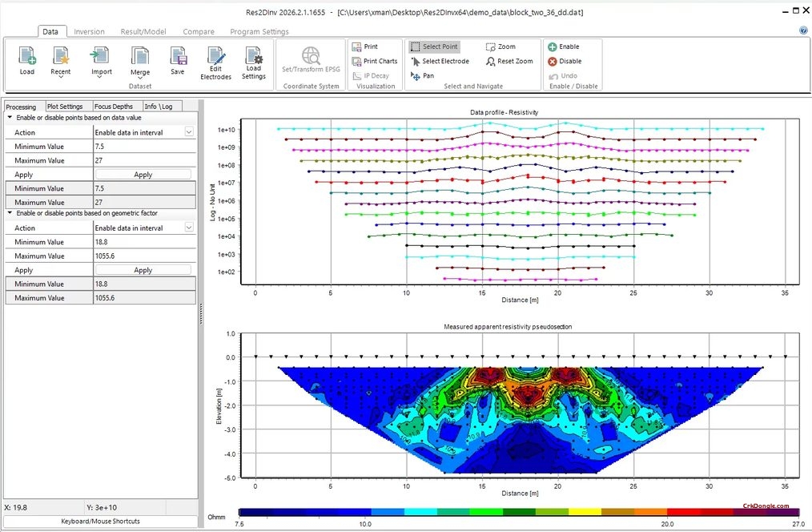This screenshot has width=812, height=532.
Task: Open the help question mark icon
Action: [x=803, y=30]
